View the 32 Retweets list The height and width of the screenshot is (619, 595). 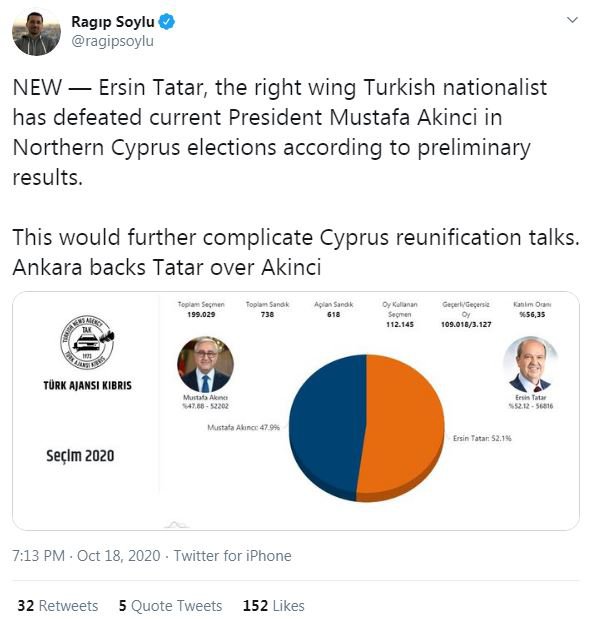click(x=58, y=606)
